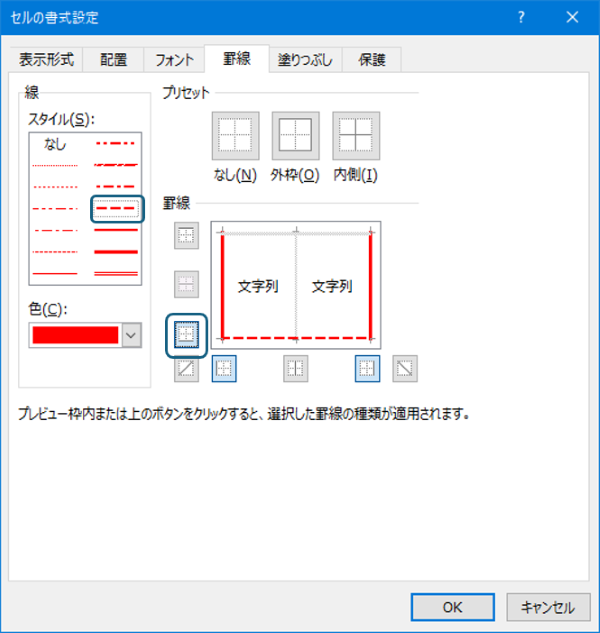600x633 pixels.
Task: Click the right border button
Action: click(x=367, y=369)
